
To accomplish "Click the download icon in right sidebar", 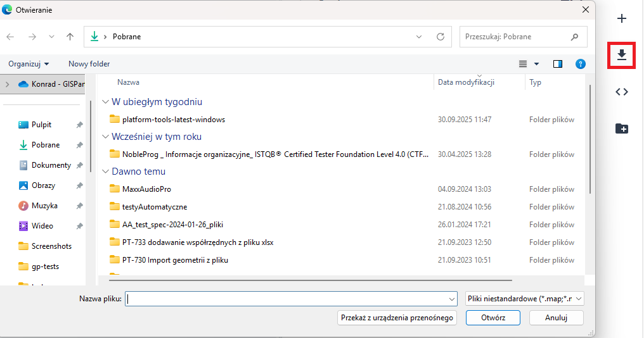I will coord(621,54).
